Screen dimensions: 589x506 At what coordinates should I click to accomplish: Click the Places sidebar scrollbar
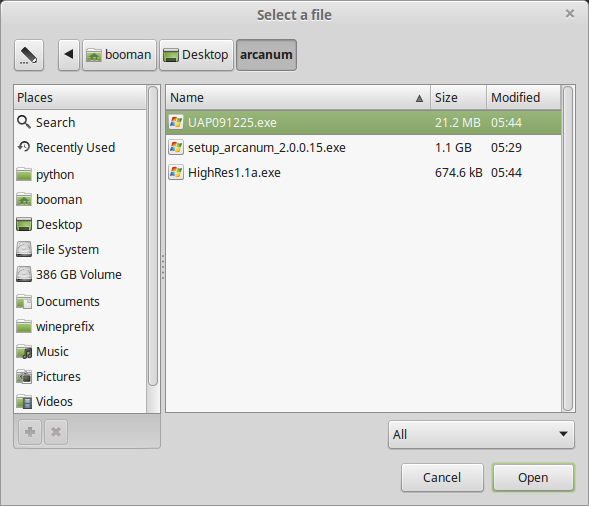click(153, 236)
